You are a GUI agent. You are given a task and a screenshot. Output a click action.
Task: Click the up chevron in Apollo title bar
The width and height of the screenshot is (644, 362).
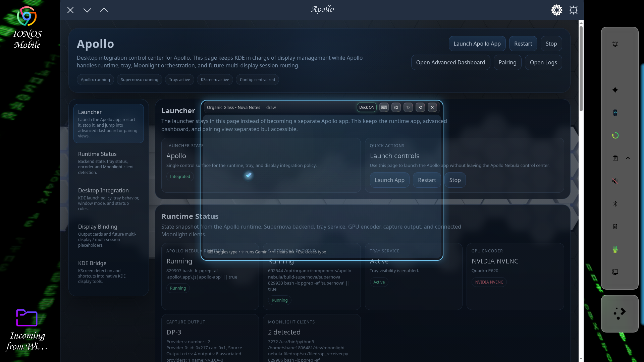[x=104, y=10]
